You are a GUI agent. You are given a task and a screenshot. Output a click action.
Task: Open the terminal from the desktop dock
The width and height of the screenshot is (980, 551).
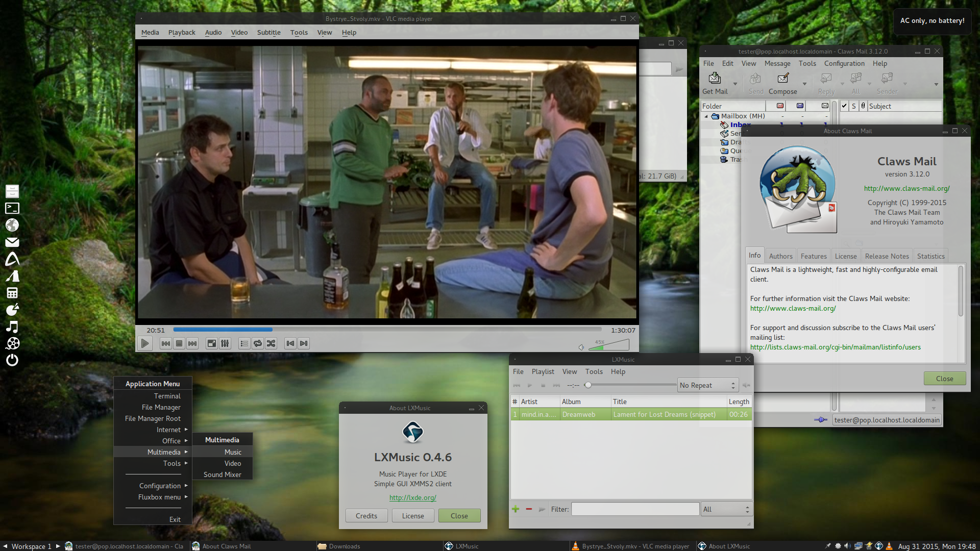point(12,208)
